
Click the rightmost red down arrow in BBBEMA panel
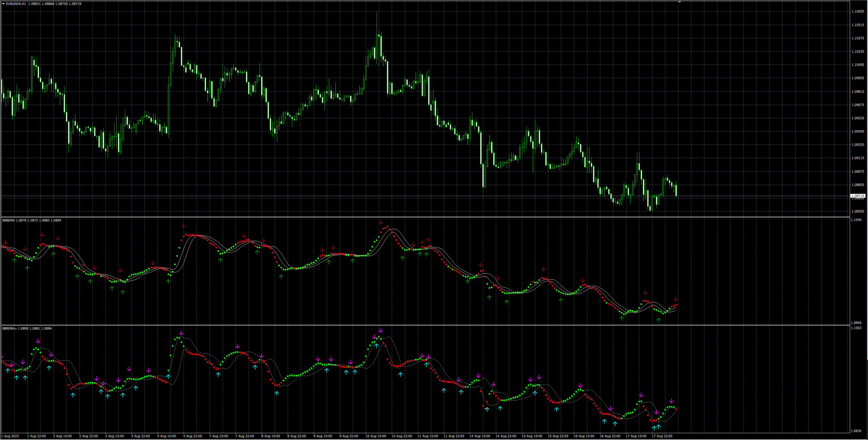point(676,299)
